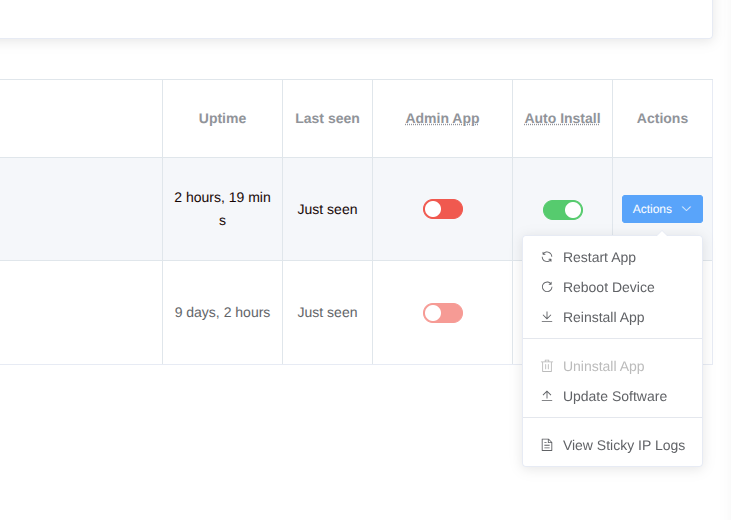This screenshot has width=731, height=520.
Task: Select Reinstall App from dropdown menu
Action: 603,317
